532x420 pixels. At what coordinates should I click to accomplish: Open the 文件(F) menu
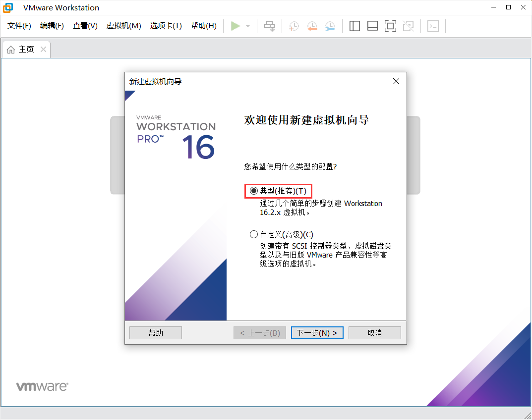pos(19,26)
